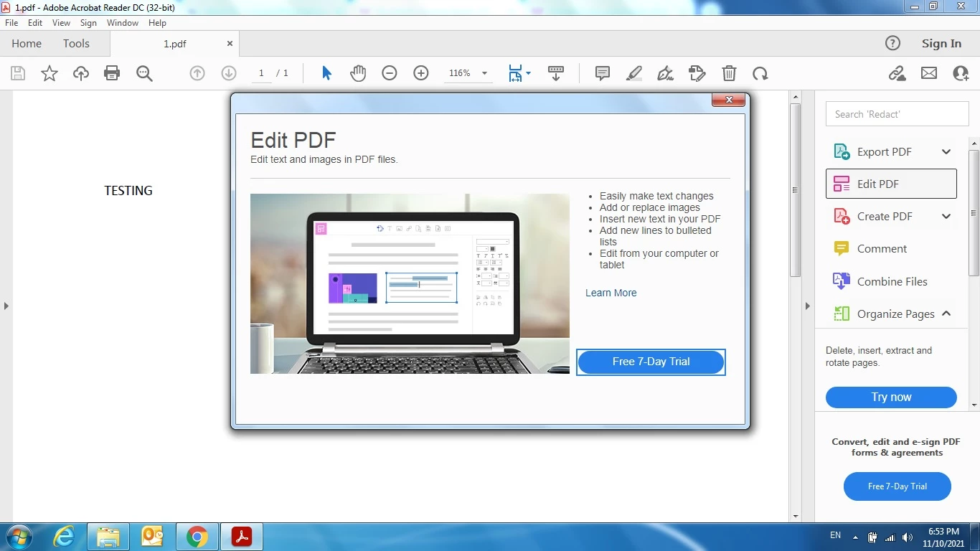Open the Help menu
The width and height of the screenshot is (980, 551).
157,23
